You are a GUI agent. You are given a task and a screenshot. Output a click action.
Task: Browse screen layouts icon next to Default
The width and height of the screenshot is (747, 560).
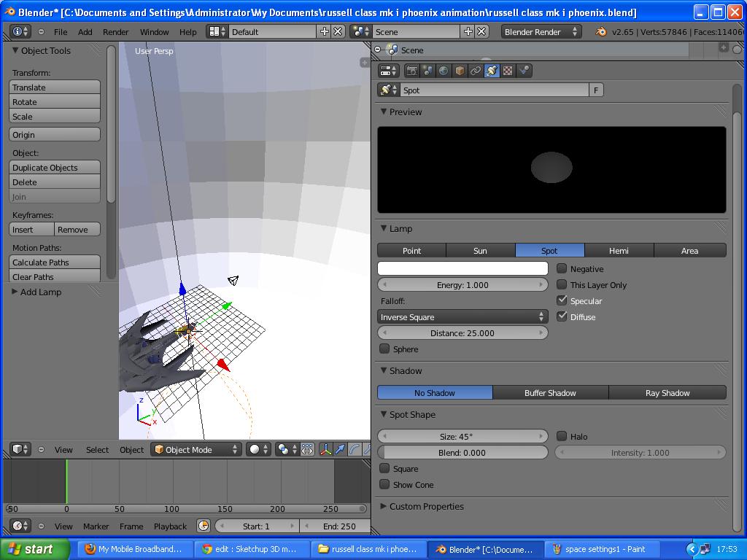tap(217, 31)
